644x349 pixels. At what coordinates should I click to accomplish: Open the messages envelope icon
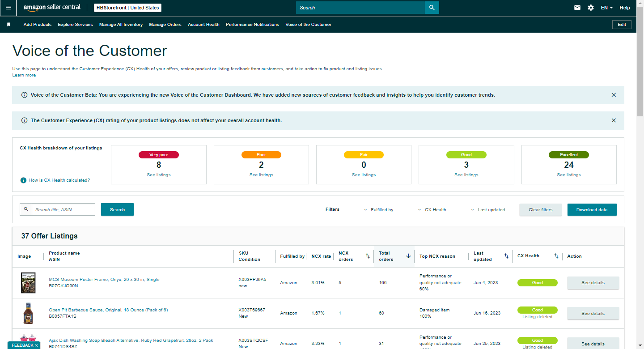(577, 8)
